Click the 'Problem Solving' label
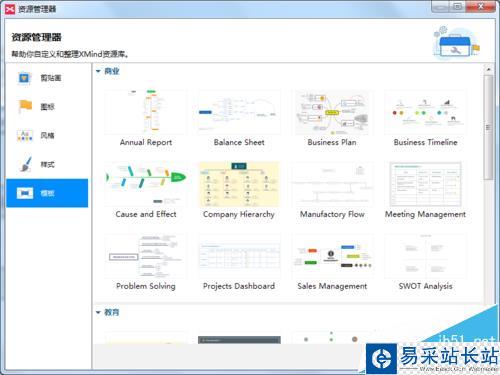 tap(146, 286)
